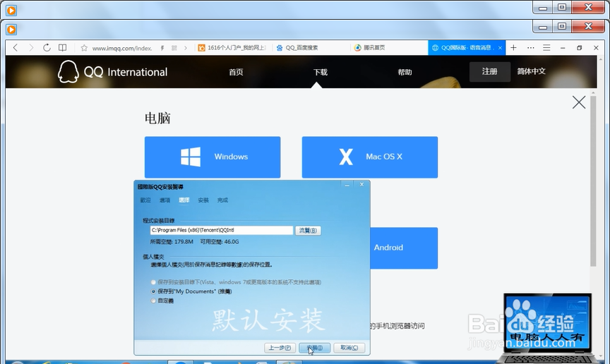Click the QQ penguin logo
Screen dimensions: 610x364
click(x=68, y=71)
